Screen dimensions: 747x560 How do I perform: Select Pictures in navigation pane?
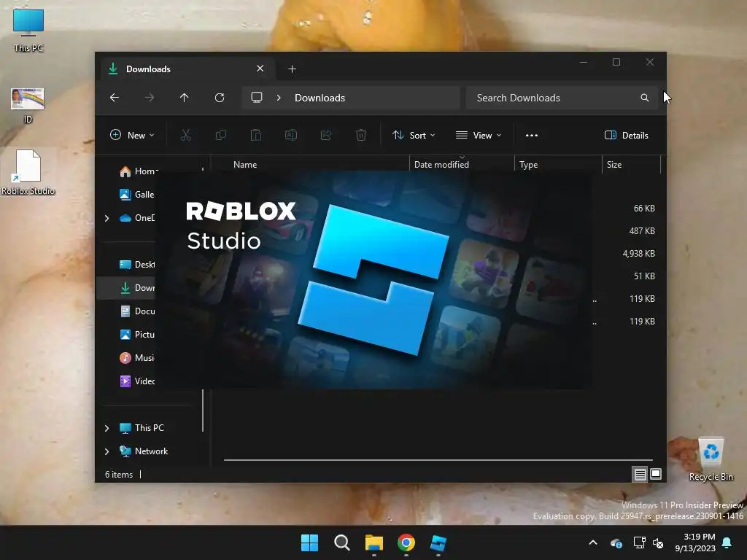[x=136, y=334]
